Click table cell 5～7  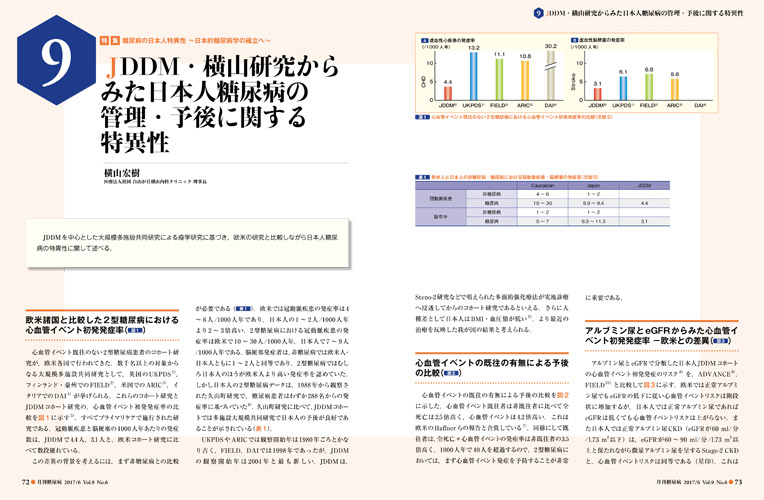[542, 221]
